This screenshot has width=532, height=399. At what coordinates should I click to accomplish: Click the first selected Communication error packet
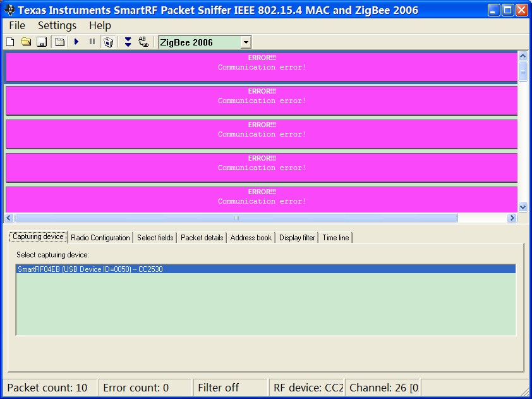(x=262, y=66)
